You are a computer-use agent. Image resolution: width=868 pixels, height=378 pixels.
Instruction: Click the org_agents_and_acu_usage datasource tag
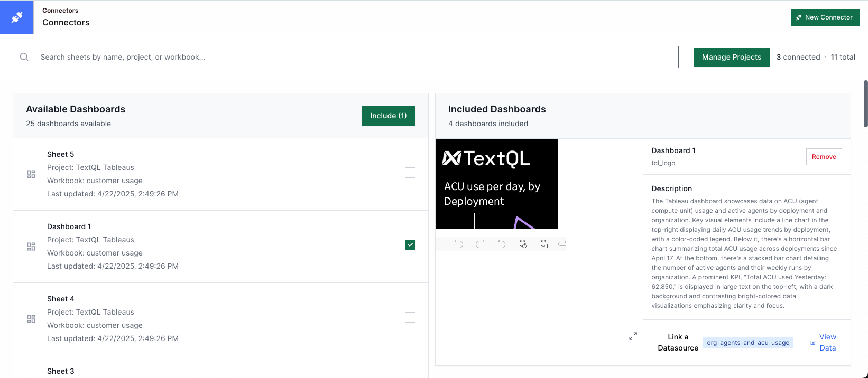point(748,343)
